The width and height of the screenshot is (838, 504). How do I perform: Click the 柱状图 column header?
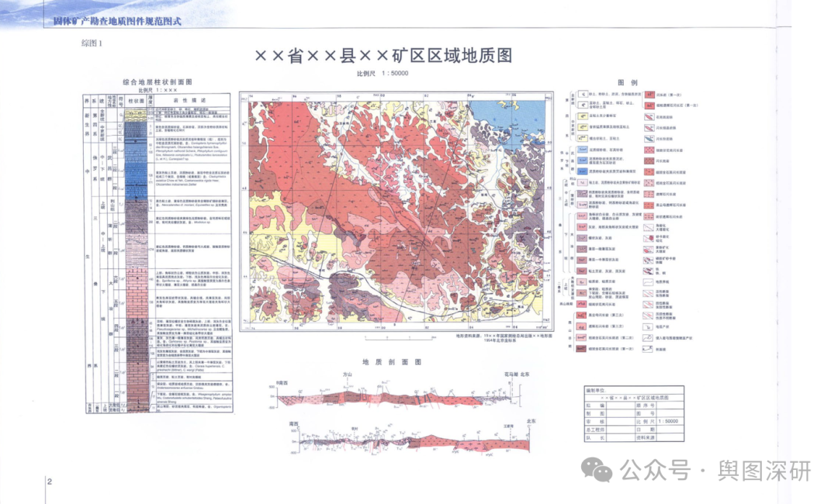136,100
